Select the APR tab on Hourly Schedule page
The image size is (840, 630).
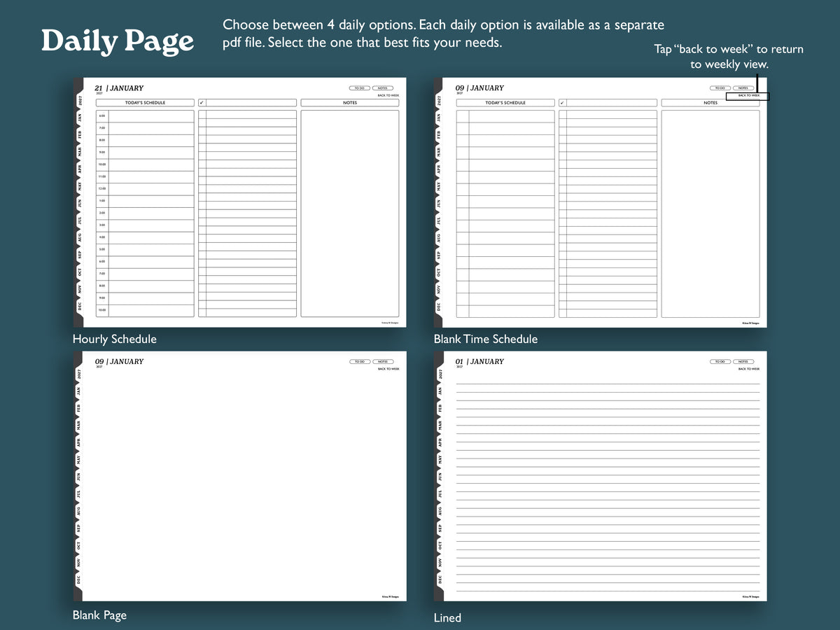[x=79, y=169]
